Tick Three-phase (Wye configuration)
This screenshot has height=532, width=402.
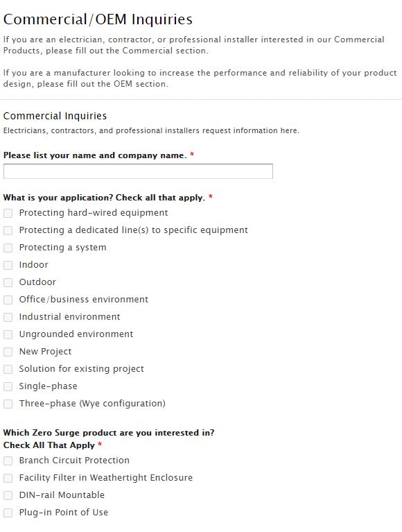(8, 404)
